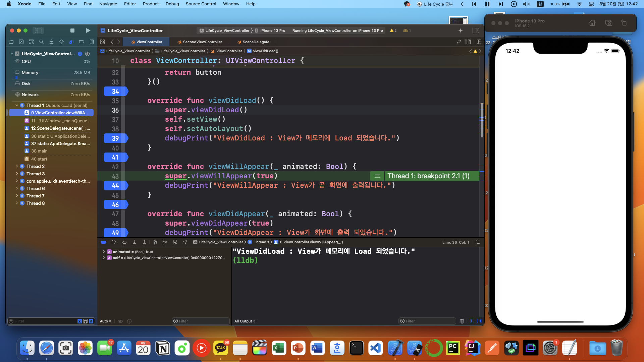Open the Product menu
Viewport: 644px width, 362px height.
(151, 4)
